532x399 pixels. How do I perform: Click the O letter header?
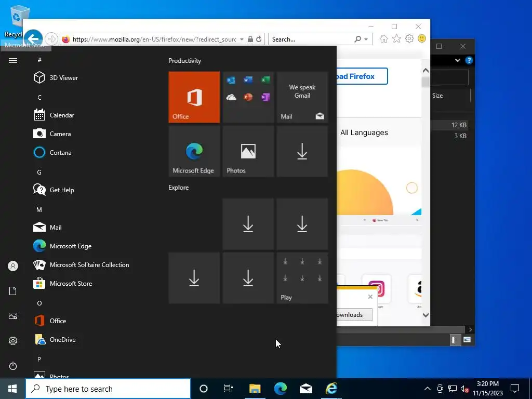click(x=39, y=303)
